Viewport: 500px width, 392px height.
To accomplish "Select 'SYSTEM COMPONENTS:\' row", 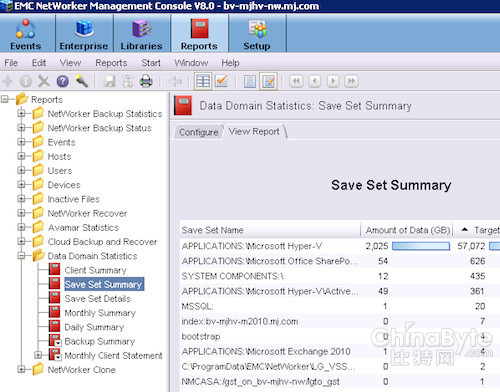I will (340, 276).
